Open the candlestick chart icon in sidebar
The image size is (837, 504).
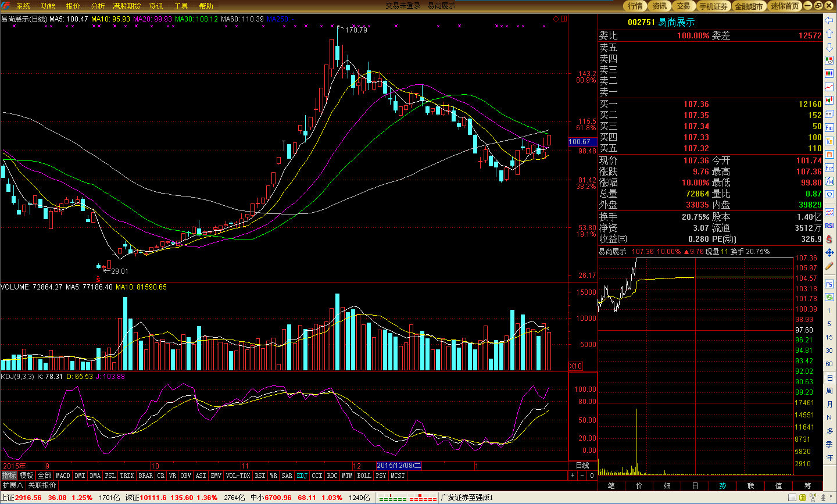[x=829, y=101]
